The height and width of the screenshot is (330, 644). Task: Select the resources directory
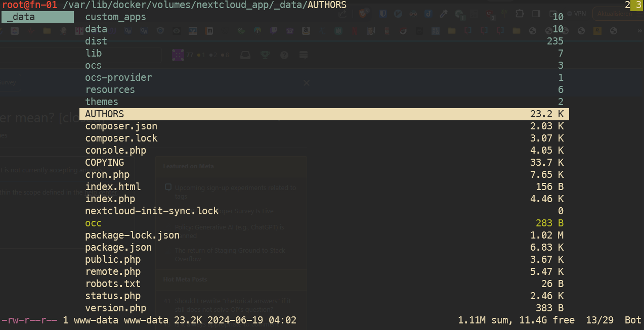[110, 90]
